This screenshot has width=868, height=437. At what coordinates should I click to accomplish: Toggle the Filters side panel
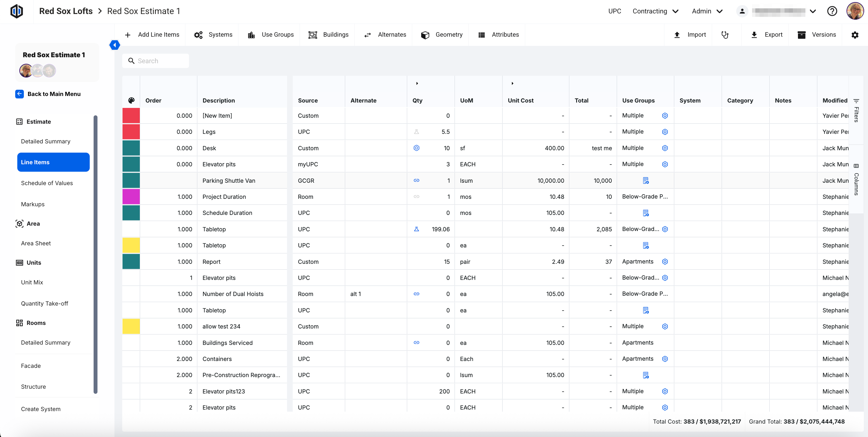tap(856, 111)
